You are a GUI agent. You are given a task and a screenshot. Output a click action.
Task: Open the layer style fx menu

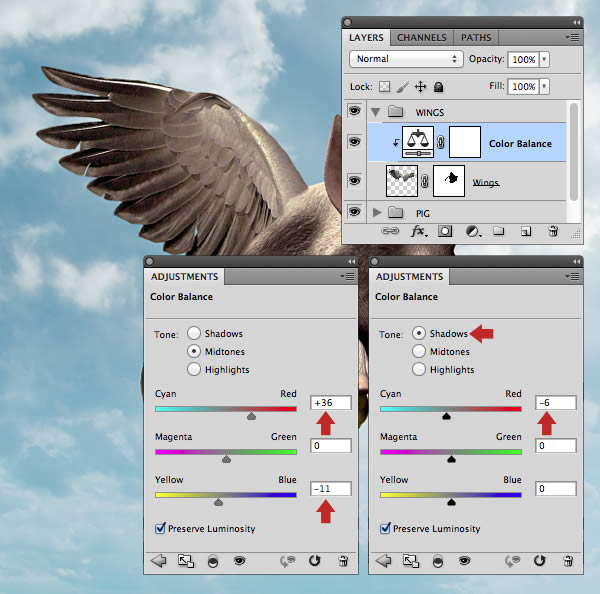click(x=419, y=231)
